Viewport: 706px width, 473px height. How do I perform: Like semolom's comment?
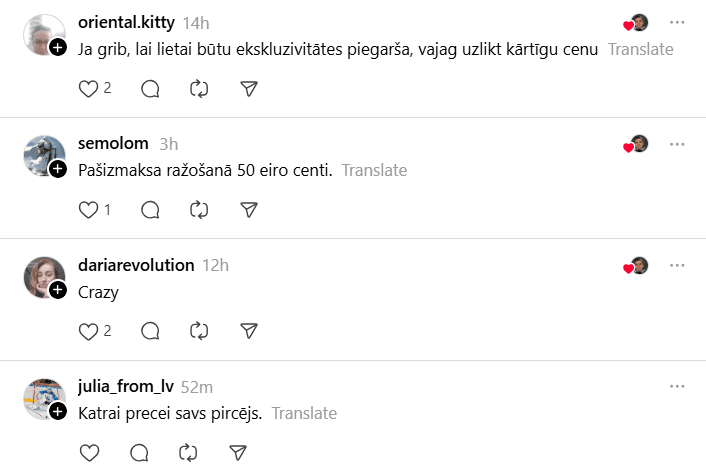click(89, 209)
